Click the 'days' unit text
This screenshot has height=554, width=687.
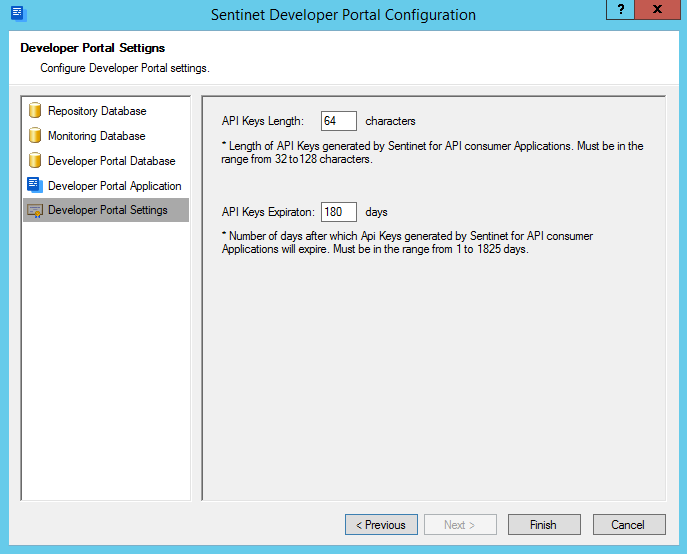[376, 212]
